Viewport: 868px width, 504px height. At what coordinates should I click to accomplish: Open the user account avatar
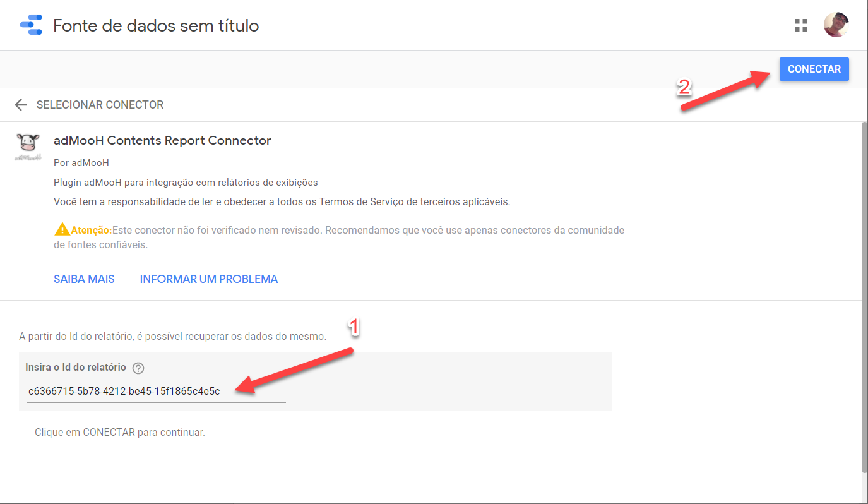(836, 25)
